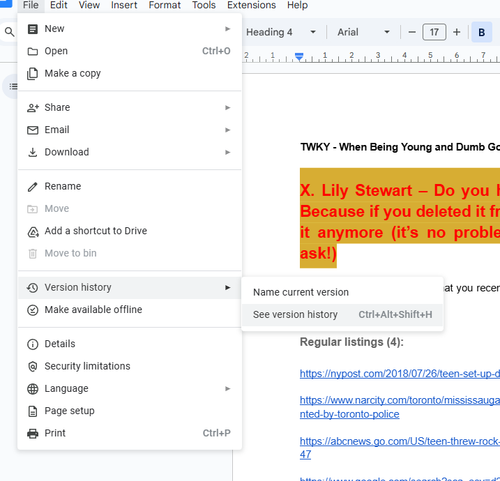Open the document outline icon at left

tap(13, 87)
